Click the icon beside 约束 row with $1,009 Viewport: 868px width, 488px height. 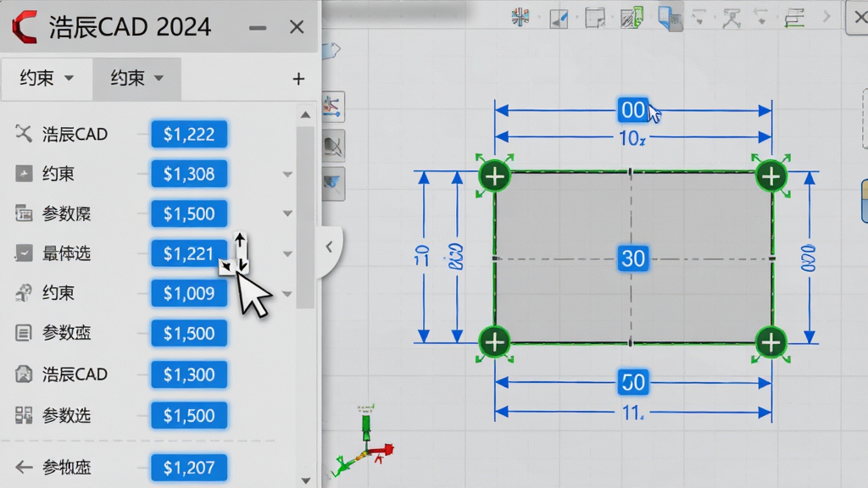(23, 292)
